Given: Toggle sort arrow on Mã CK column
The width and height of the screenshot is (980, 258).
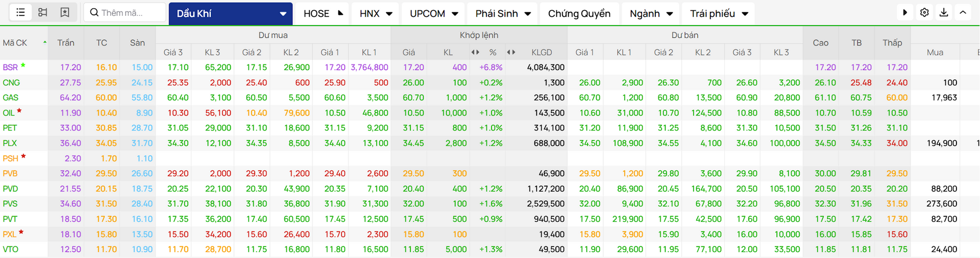Looking at the screenshot, I should pos(45,42).
